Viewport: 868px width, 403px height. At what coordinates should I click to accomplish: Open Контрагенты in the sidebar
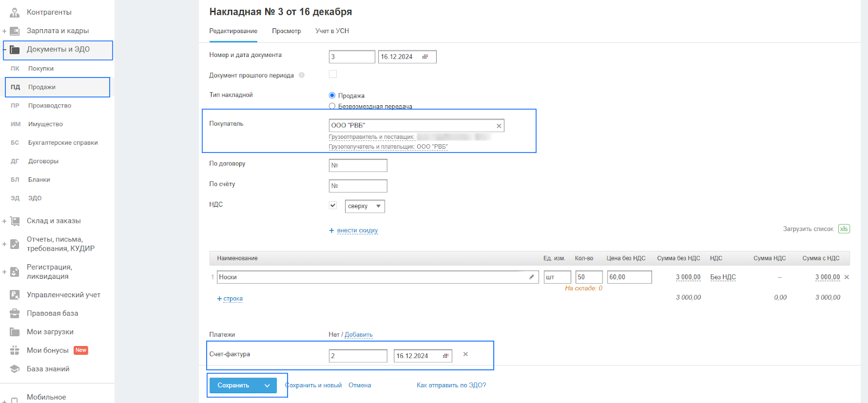(49, 12)
